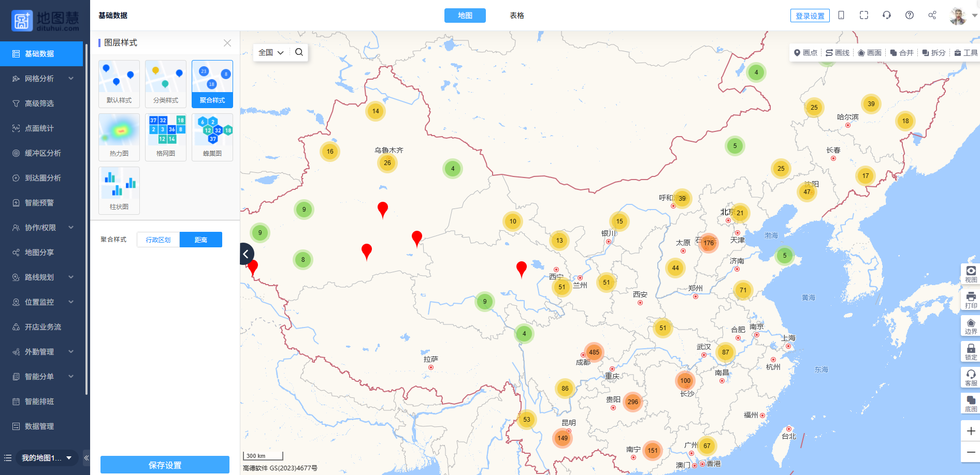980x475 pixels.
Task: Open the share icon in header
Action: pyautogui.click(x=932, y=15)
